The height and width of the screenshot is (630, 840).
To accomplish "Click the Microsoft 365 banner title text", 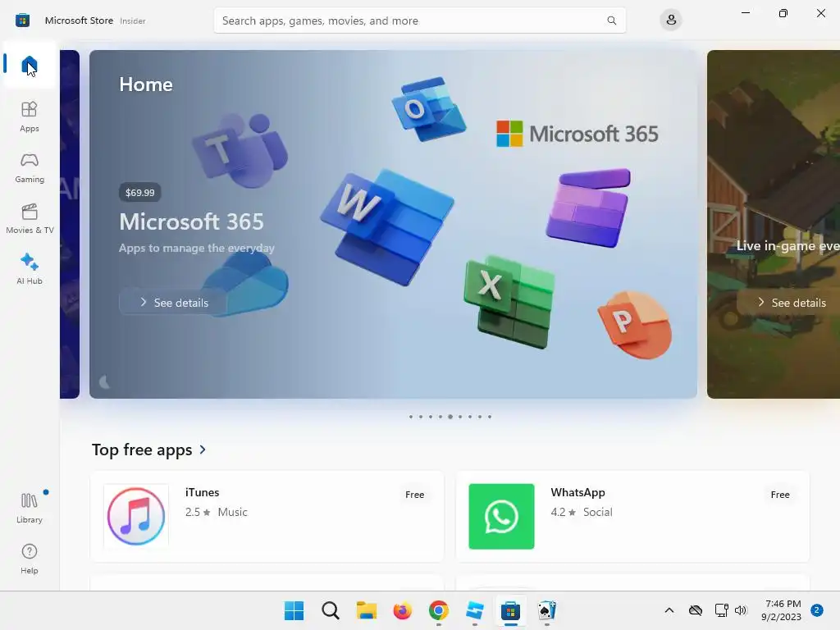I will point(191,221).
